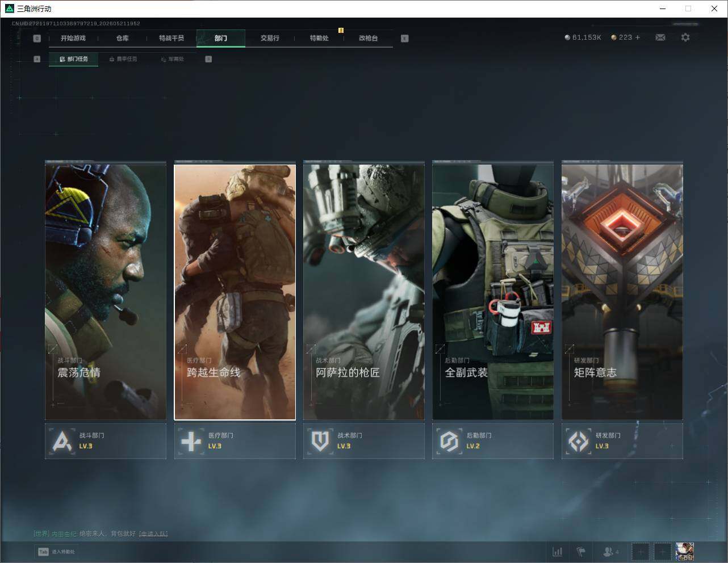Viewport: 728px width, 563px height.
Task: Open the middle sub-tab next to 部门任务
Action: click(123, 59)
